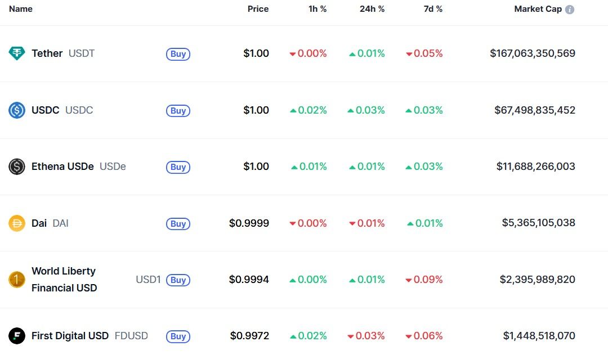Buy Tether using its Buy button
The width and height of the screenshot is (608, 364).
178,54
